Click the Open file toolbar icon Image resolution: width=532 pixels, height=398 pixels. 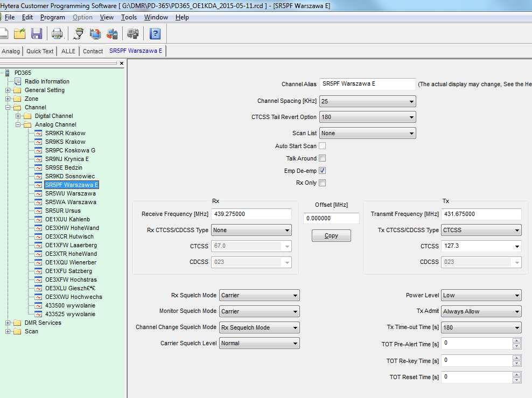20,33
